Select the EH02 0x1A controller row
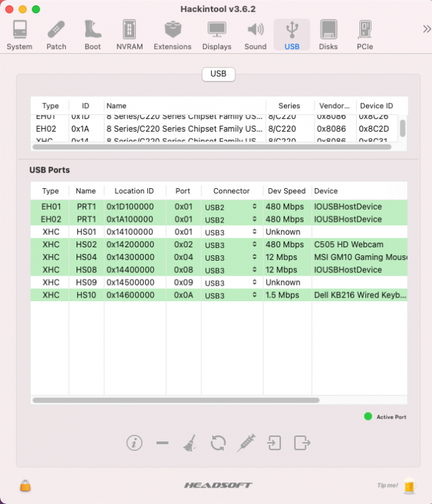 (x=215, y=129)
